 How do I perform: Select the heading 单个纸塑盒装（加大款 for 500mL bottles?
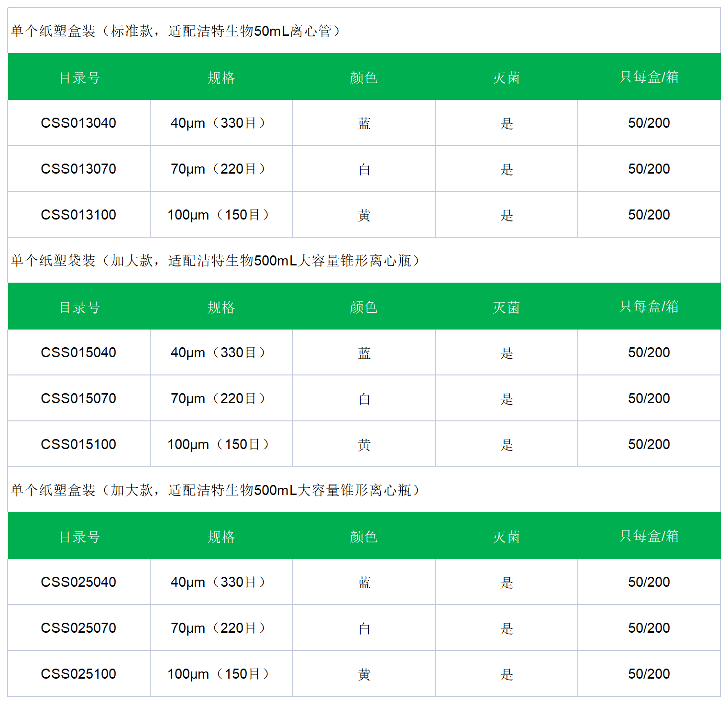click(216, 490)
